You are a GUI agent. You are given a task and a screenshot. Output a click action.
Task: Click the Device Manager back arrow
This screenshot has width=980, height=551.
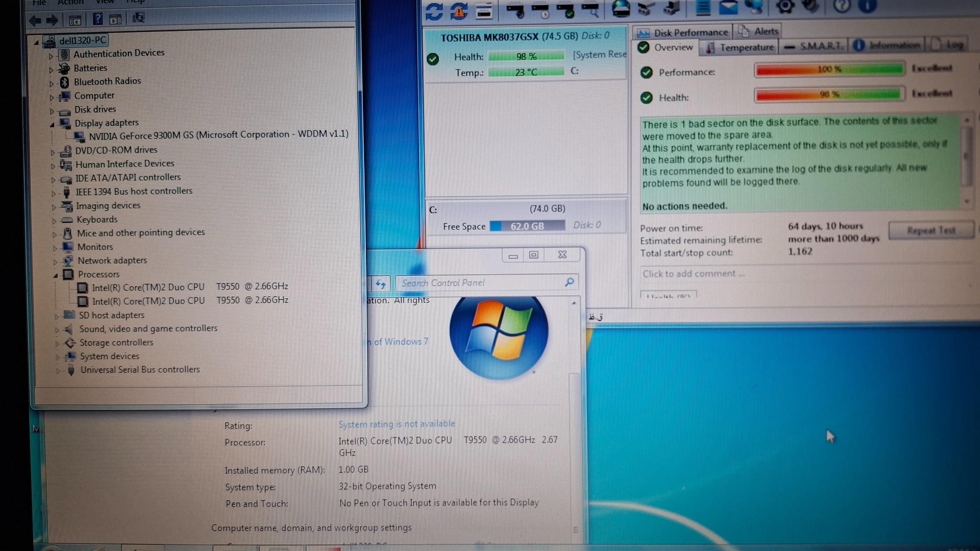point(35,20)
